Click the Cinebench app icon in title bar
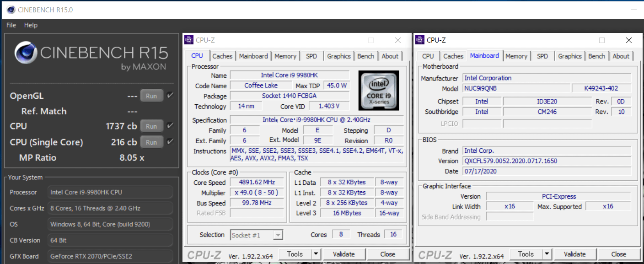The width and height of the screenshot is (644, 264). coord(11,10)
